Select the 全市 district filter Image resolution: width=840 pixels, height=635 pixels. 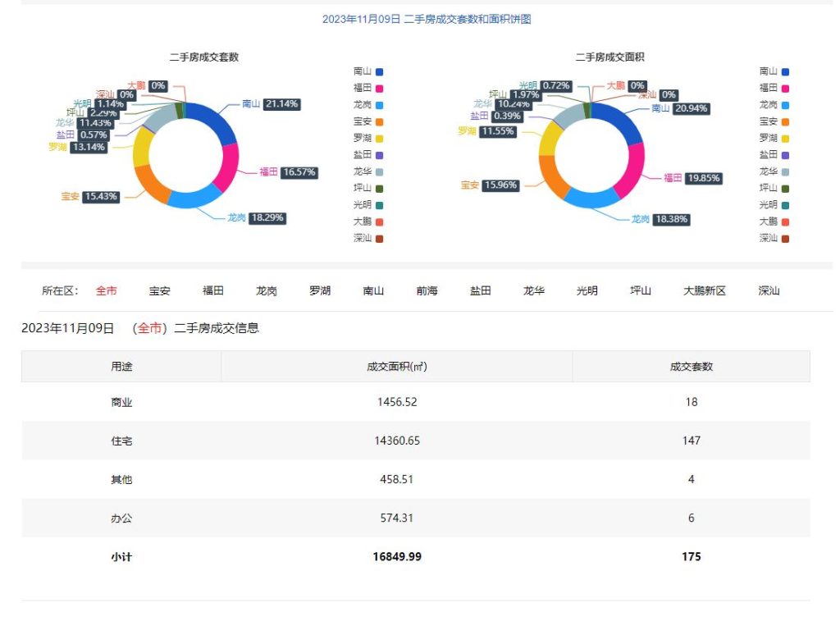(x=107, y=290)
